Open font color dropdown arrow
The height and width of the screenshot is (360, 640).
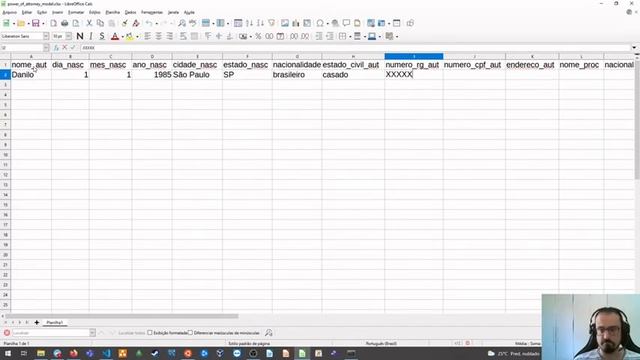122,37
